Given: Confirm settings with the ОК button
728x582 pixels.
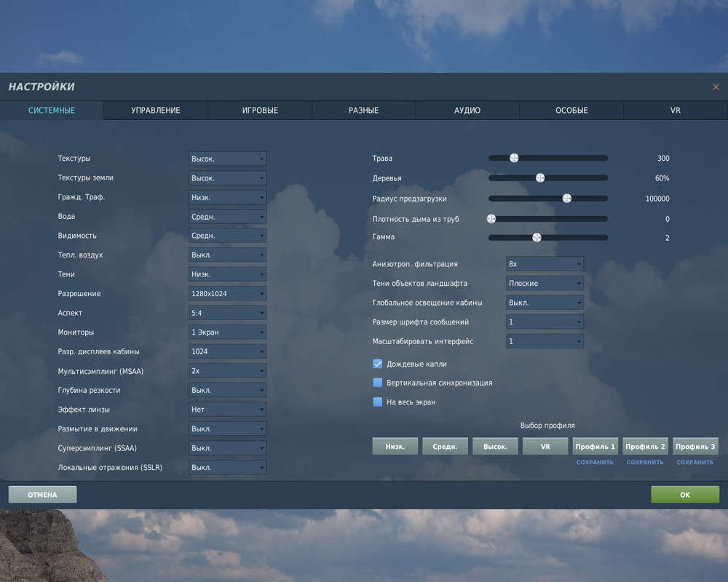Looking at the screenshot, I should pyautogui.click(x=684, y=494).
